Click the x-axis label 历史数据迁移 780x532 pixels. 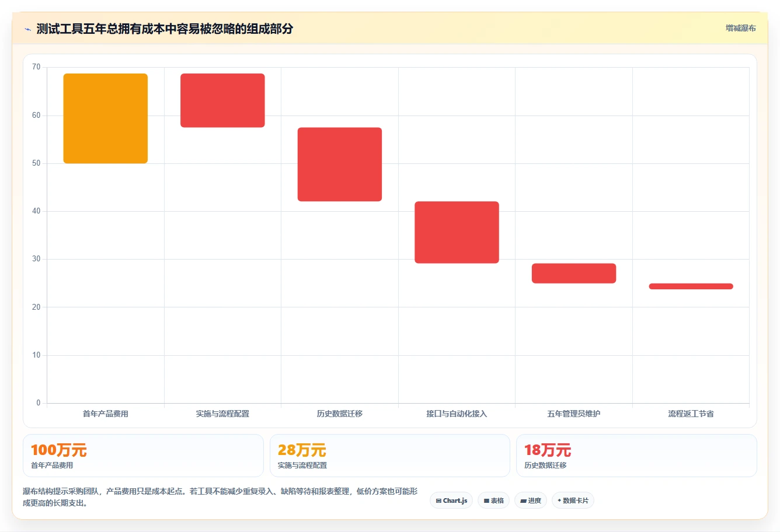[x=340, y=414]
